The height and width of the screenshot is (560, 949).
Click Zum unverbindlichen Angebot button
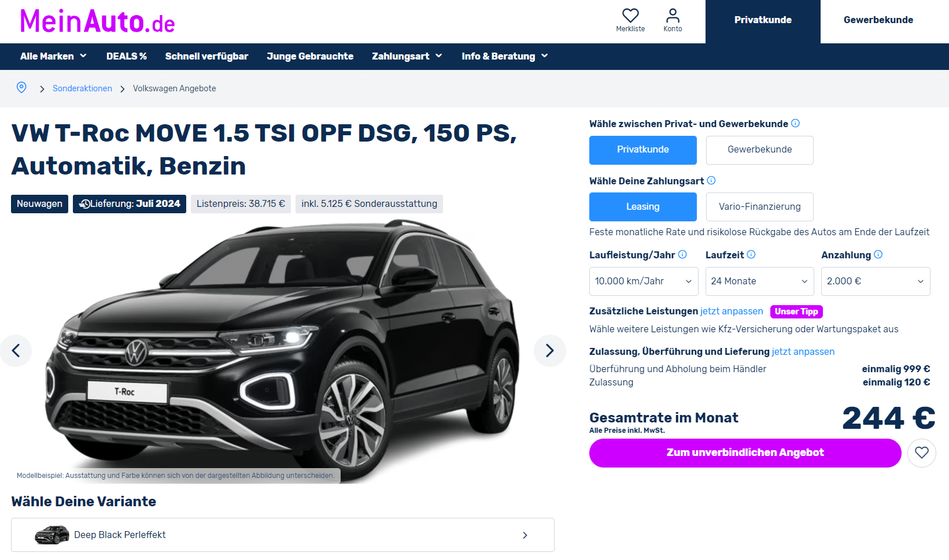pos(745,453)
